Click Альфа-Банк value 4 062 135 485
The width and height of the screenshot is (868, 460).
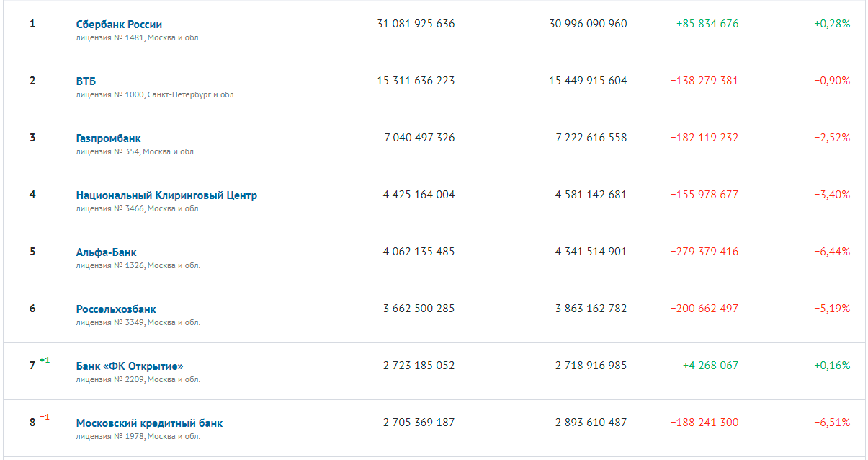[x=419, y=252]
